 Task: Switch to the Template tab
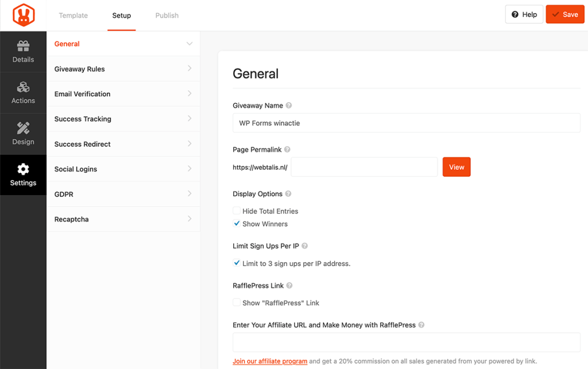[73, 15]
